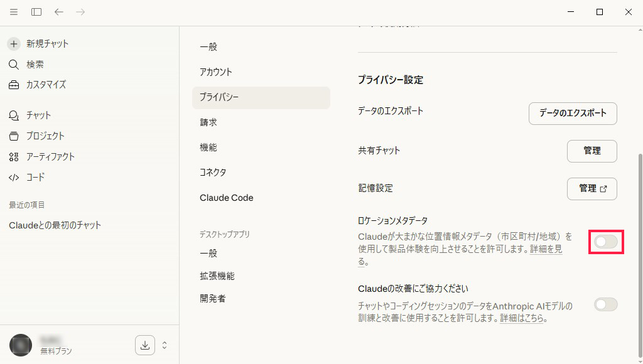
Task: Open チャット via the chat bubble icon
Action: click(x=13, y=115)
